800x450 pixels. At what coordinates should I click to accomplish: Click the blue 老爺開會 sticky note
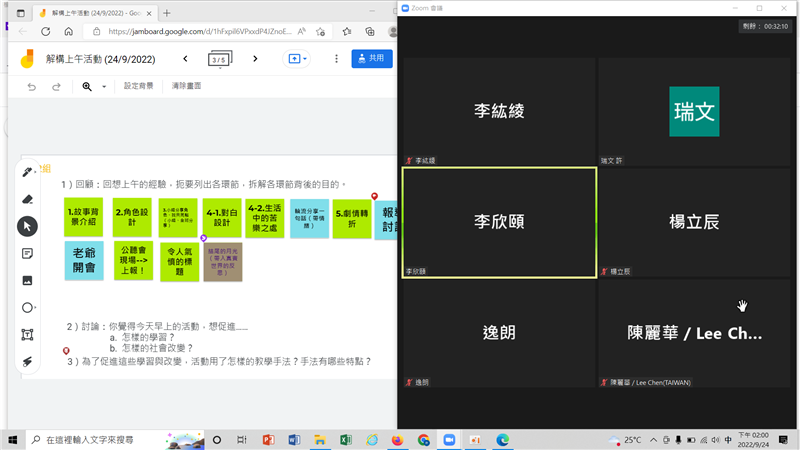pyautogui.click(x=84, y=260)
